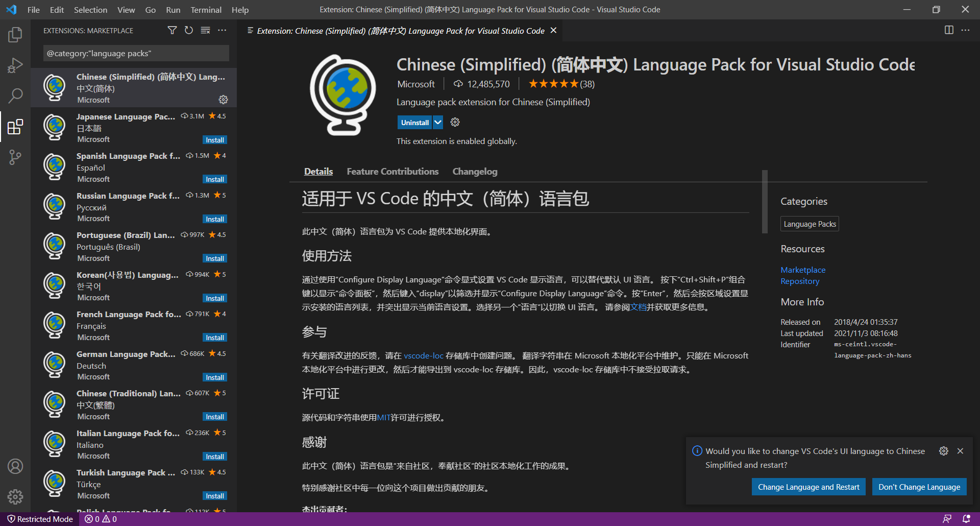Click the details pane vertical scrollbar
This screenshot has width=980, height=526.
765,202
